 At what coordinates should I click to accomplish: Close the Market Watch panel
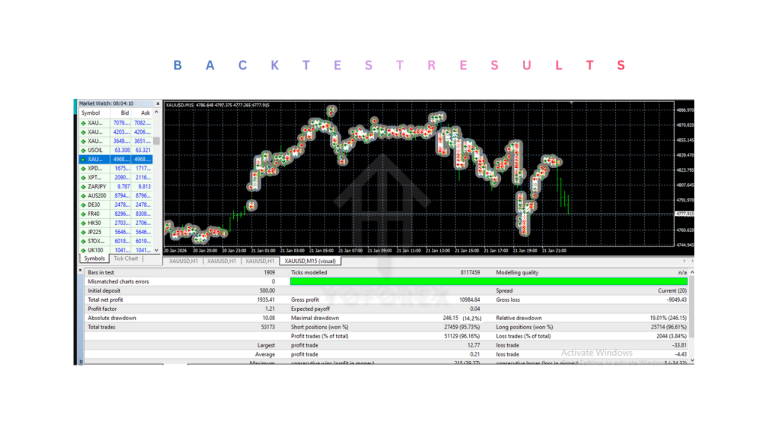coord(157,104)
